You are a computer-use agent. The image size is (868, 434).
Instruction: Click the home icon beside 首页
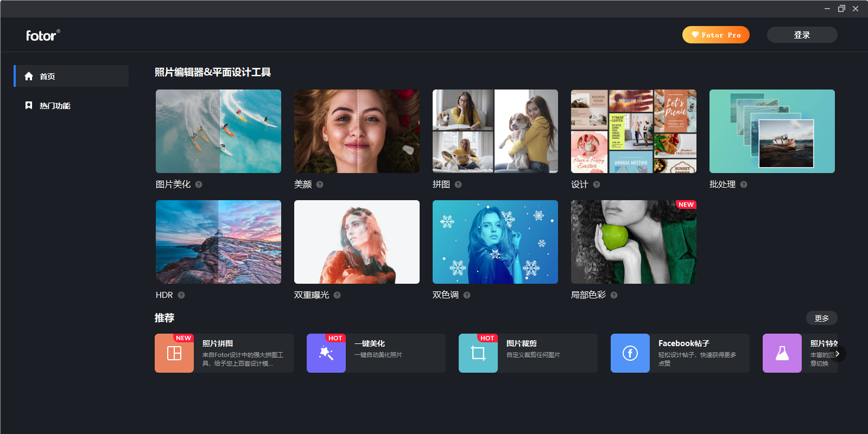(x=29, y=76)
